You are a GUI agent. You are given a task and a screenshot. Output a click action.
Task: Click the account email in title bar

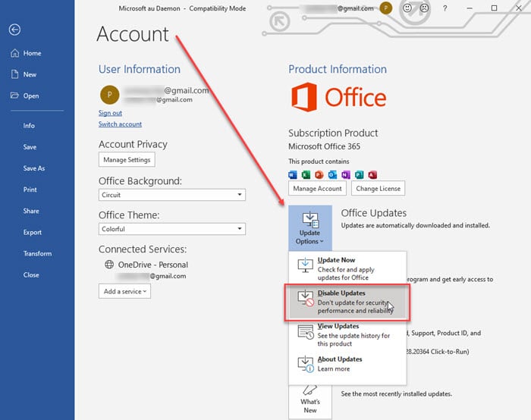click(339, 8)
